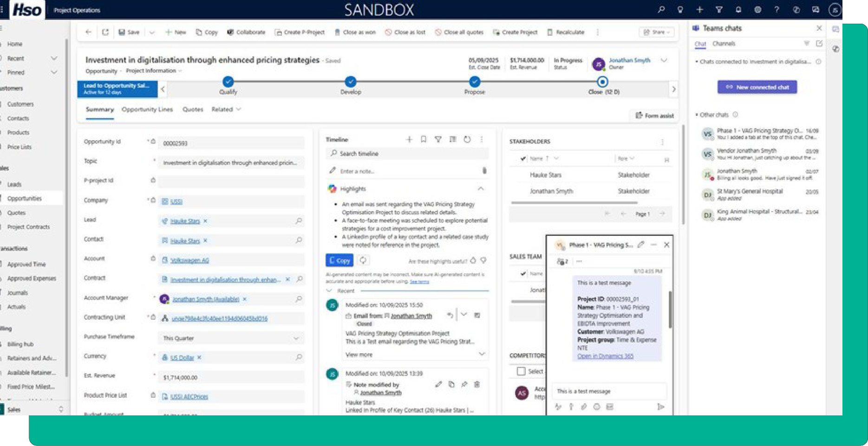Viewport: 868px width, 446px height.
Task: Add a new timeline record with plus icon
Action: [409, 139]
